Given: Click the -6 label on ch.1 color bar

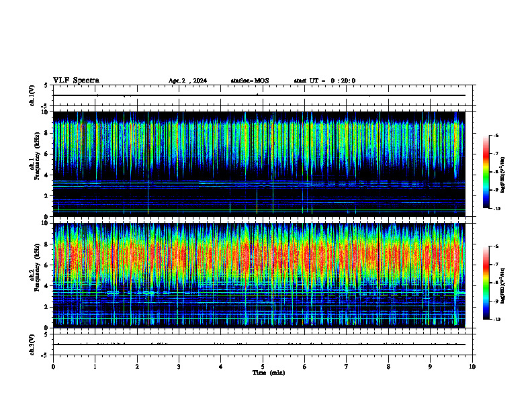Looking at the screenshot, I should tap(496, 135).
